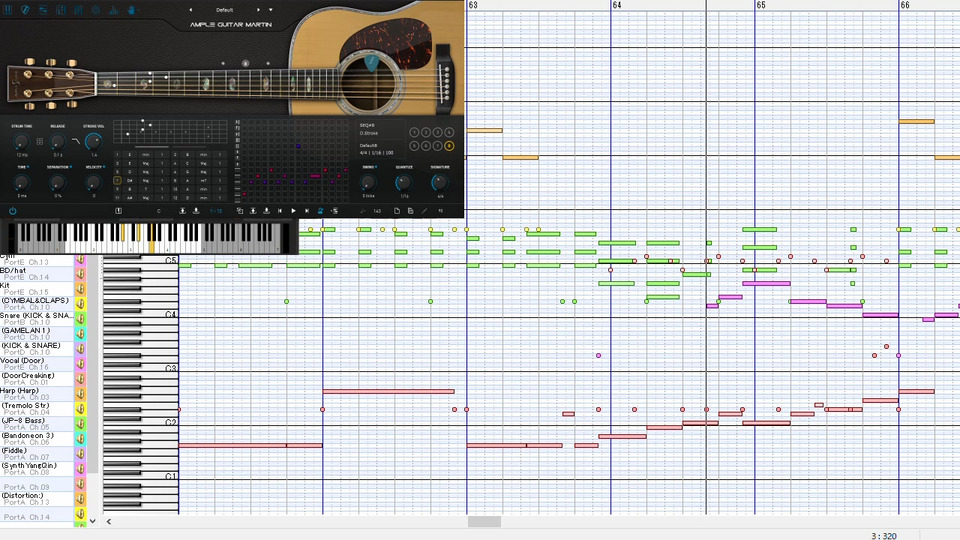Viewport: 960px width, 540px height.
Task: Open the bar-graph icon in the plugin toolbar
Action: click(x=113, y=10)
